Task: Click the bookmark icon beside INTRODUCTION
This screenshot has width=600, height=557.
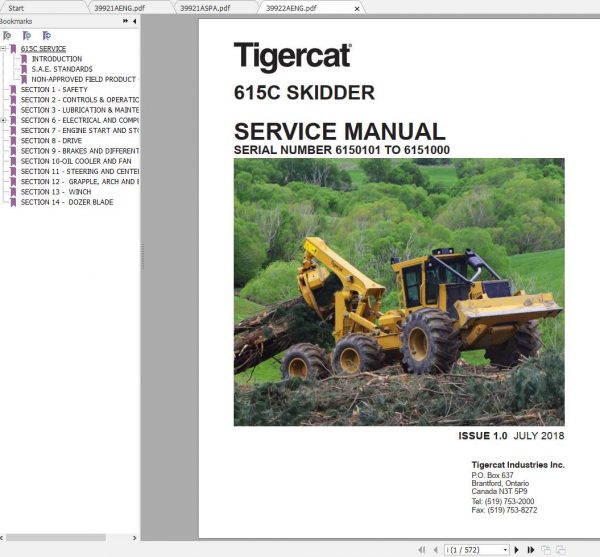Action: (x=24, y=59)
